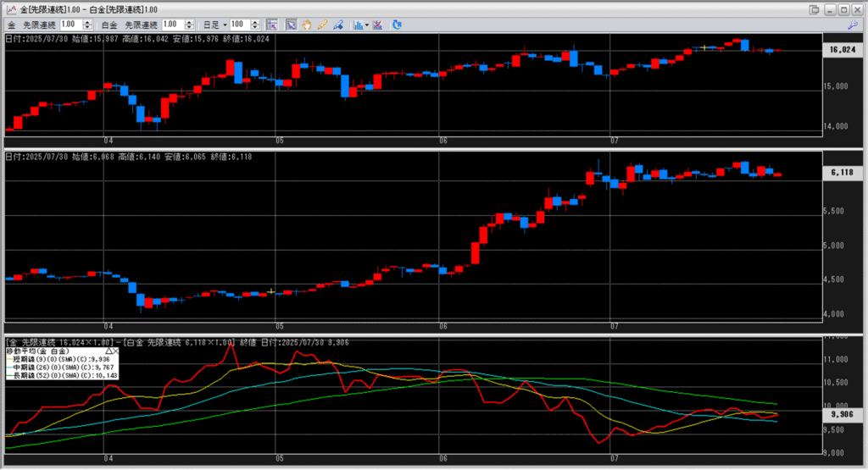Select the pencil trendline drawing tool

322,25
